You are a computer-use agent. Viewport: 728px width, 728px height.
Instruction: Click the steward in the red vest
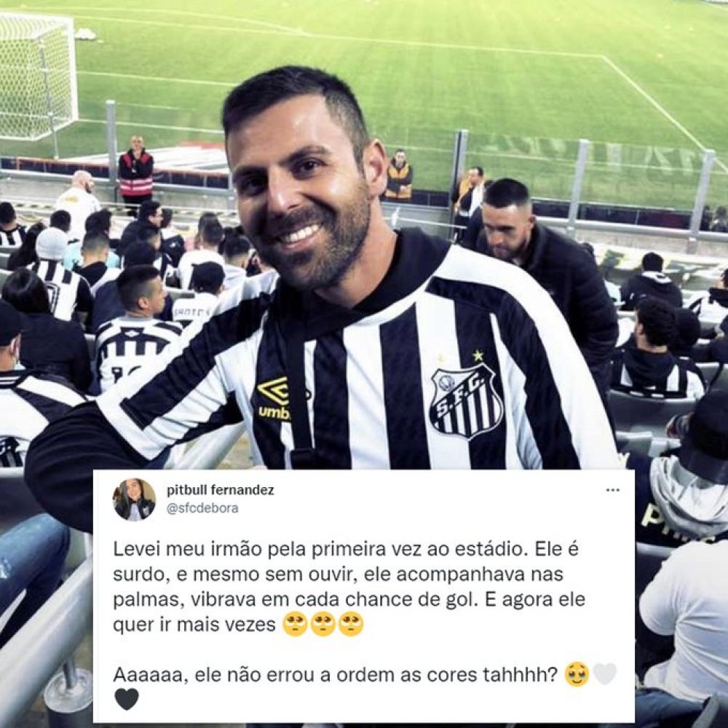click(x=135, y=171)
